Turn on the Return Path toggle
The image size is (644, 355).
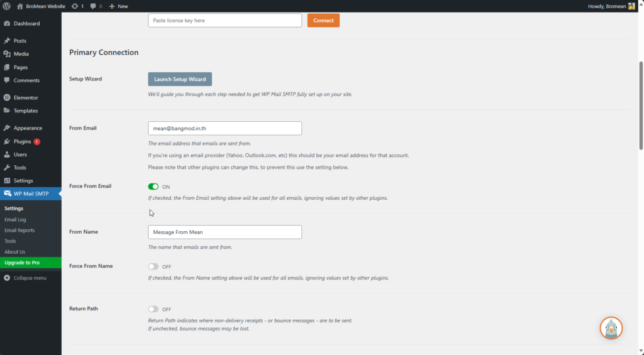pos(153,309)
